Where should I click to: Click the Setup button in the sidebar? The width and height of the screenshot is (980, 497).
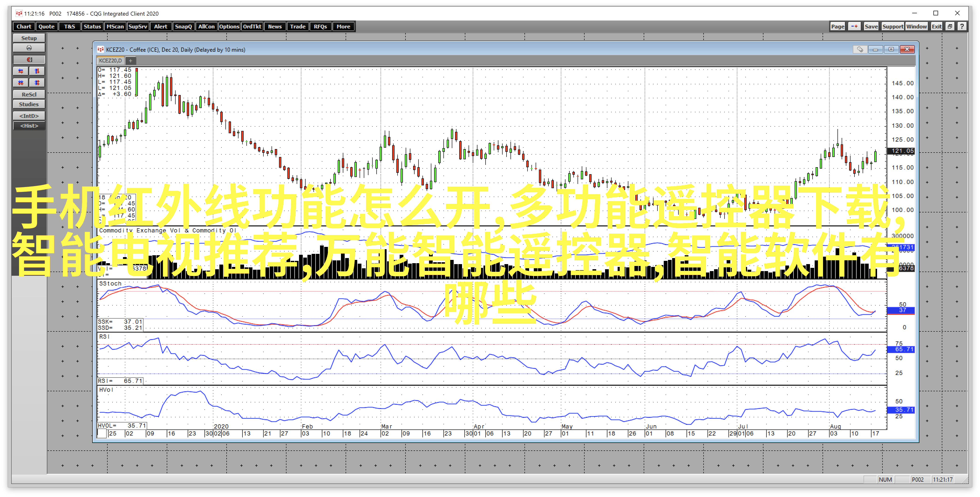(29, 38)
